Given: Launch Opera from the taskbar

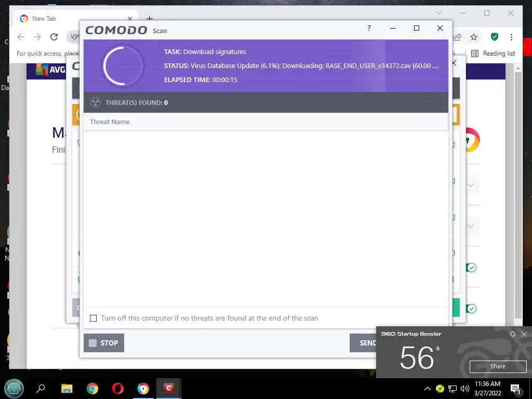Looking at the screenshot, I should tap(118, 389).
